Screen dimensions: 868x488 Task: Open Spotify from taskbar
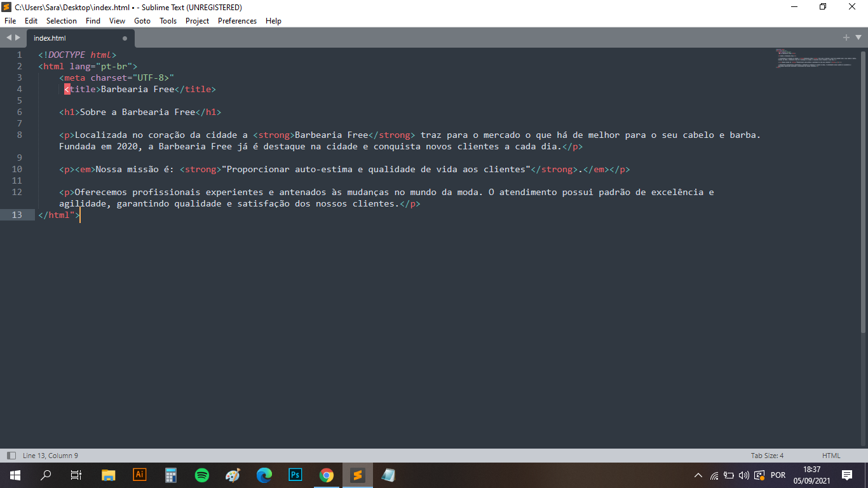pyautogui.click(x=202, y=475)
